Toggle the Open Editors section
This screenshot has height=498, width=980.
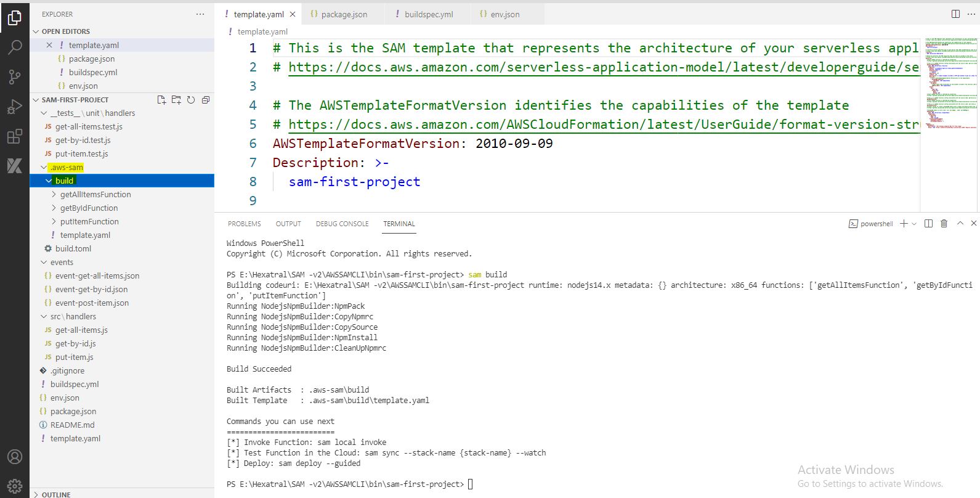point(65,31)
